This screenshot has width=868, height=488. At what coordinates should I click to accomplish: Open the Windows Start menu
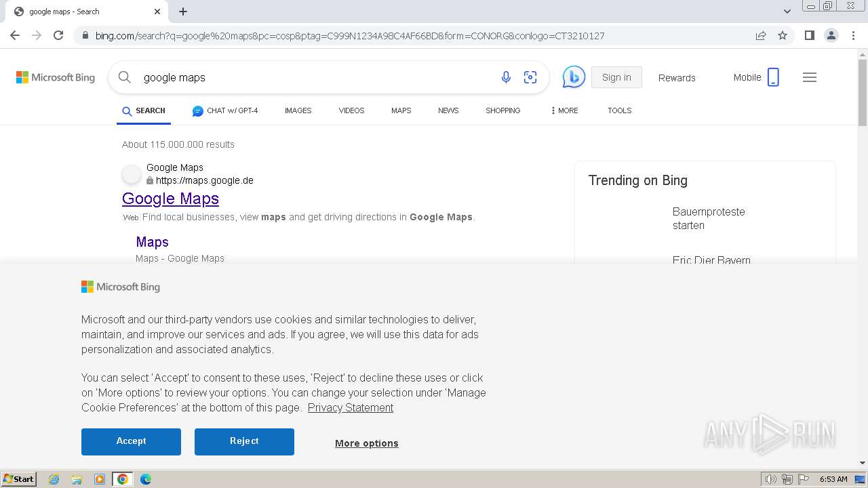pyautogui.click(x=18, y=479)
